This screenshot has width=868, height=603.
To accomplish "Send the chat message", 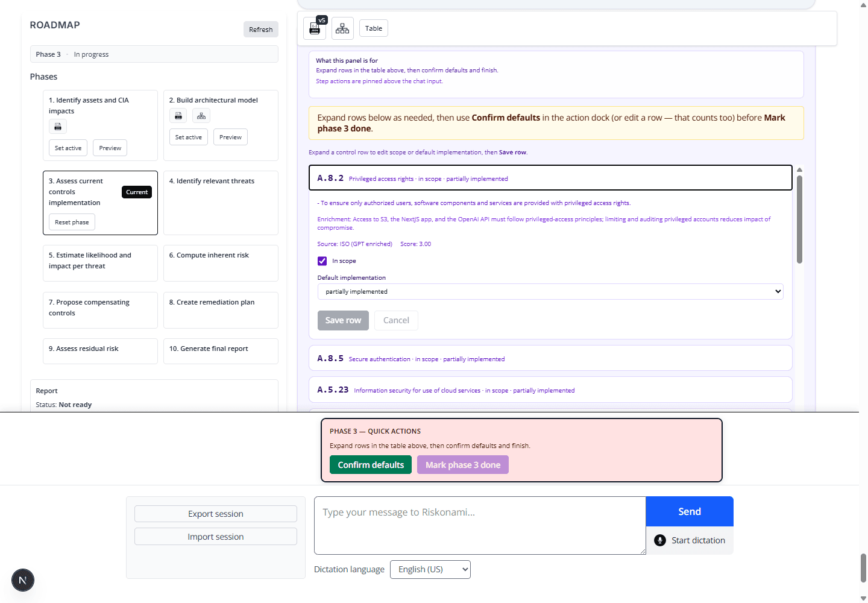I will coord(690,511).
